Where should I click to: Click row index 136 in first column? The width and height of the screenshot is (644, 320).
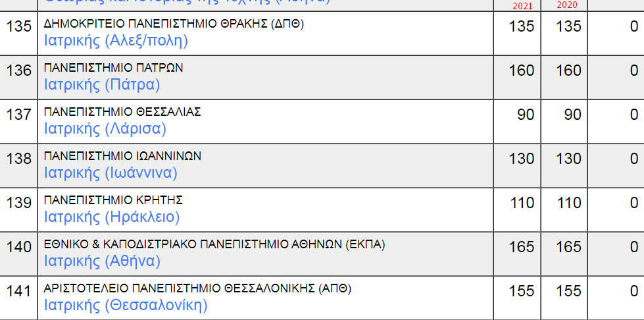tap(19, 70)
